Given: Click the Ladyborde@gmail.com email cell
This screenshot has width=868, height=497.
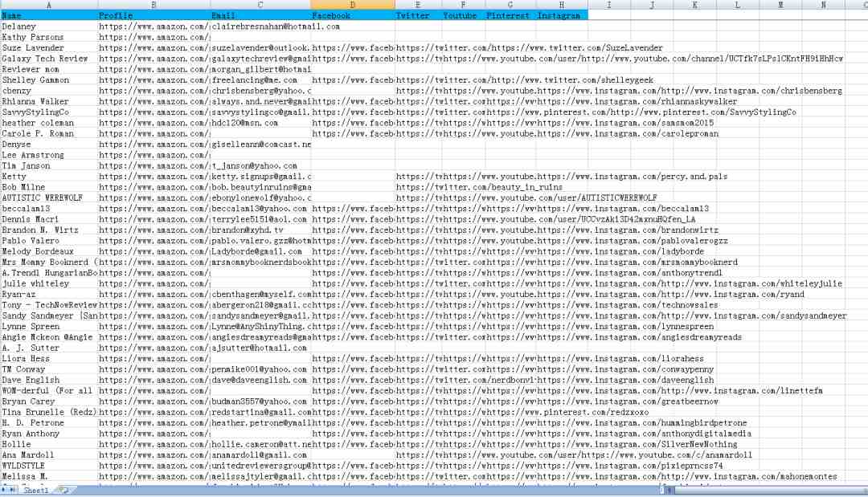Looking at the screenshot, I should [x=260, y=251].
